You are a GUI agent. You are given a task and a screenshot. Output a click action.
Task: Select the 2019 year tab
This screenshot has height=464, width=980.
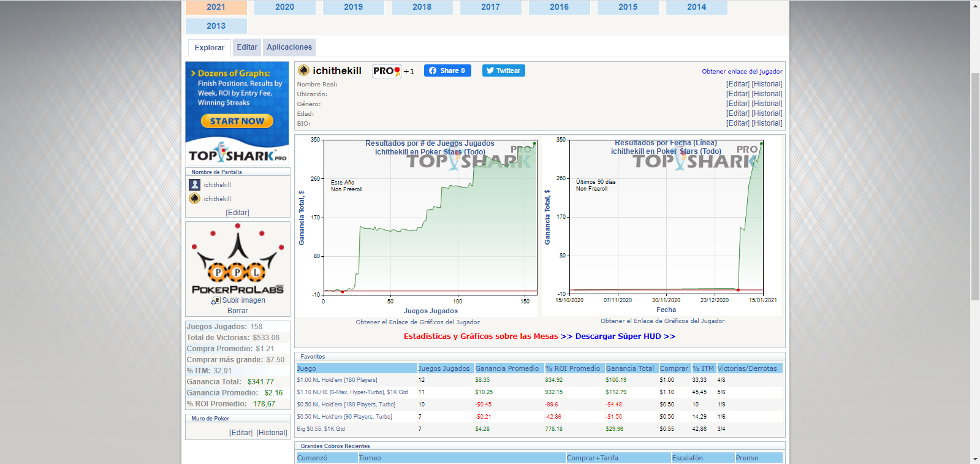353,7
